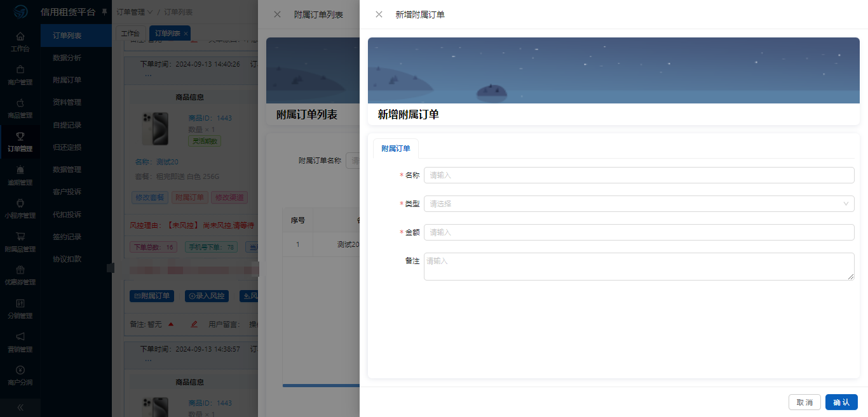Open 客户投诉 submenu item
The image size is (868, 417).
tap(76, 192)
